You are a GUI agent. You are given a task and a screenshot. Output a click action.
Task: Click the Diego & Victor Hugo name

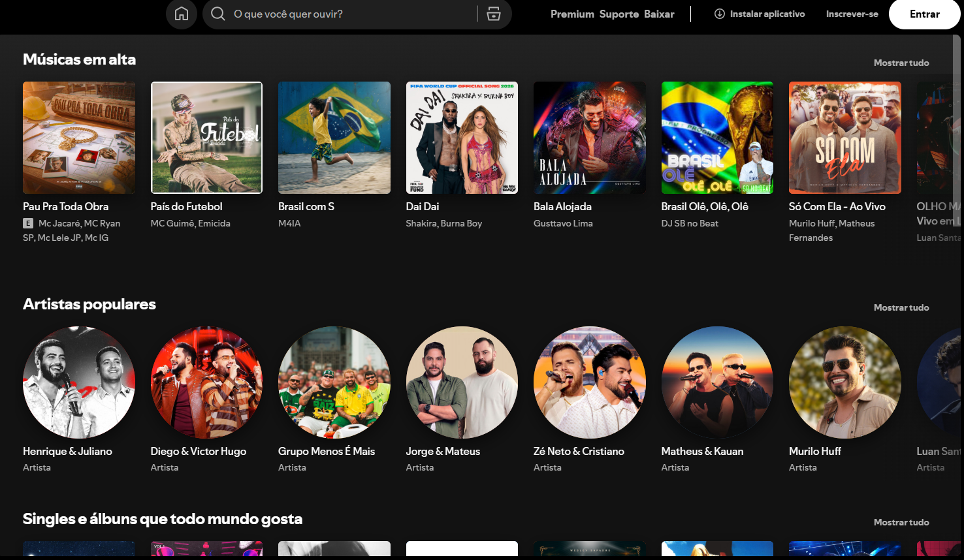point(199,451)
